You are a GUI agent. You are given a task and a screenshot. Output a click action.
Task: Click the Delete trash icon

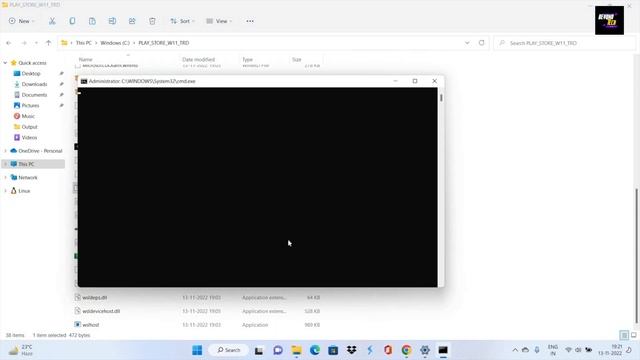(x=152, y=21)
